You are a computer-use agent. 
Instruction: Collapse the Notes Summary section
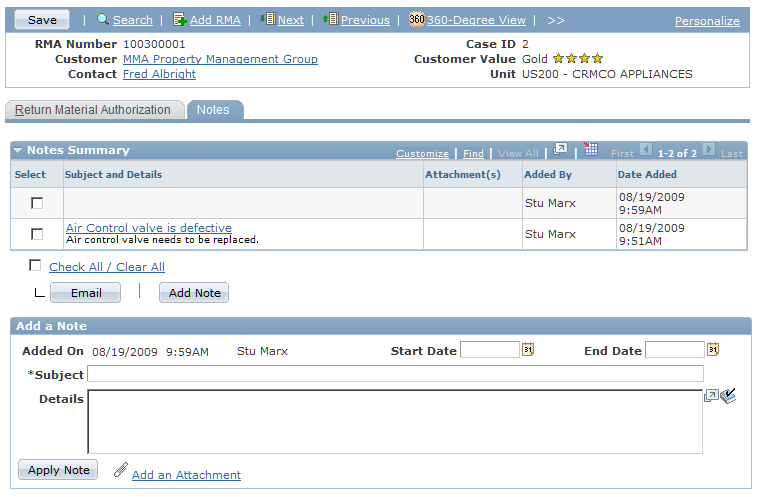tap(18, 151)
